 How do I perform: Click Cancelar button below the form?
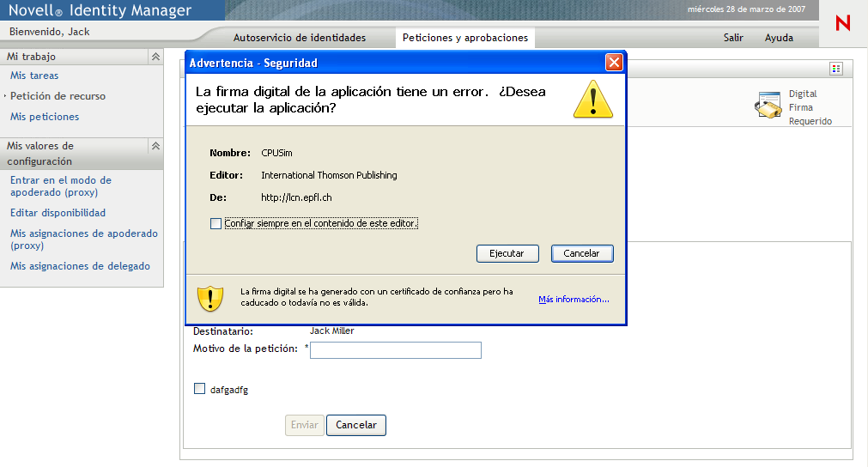pos(356,425)
